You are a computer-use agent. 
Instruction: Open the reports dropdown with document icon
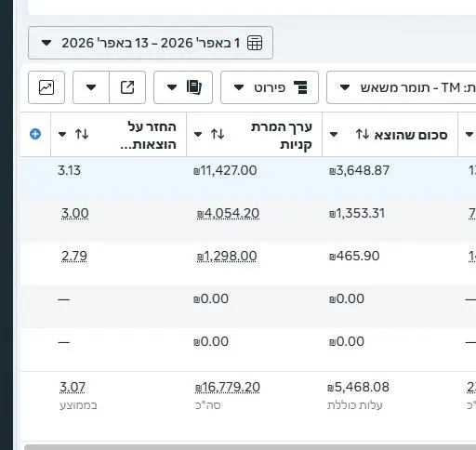pos(183,87)
